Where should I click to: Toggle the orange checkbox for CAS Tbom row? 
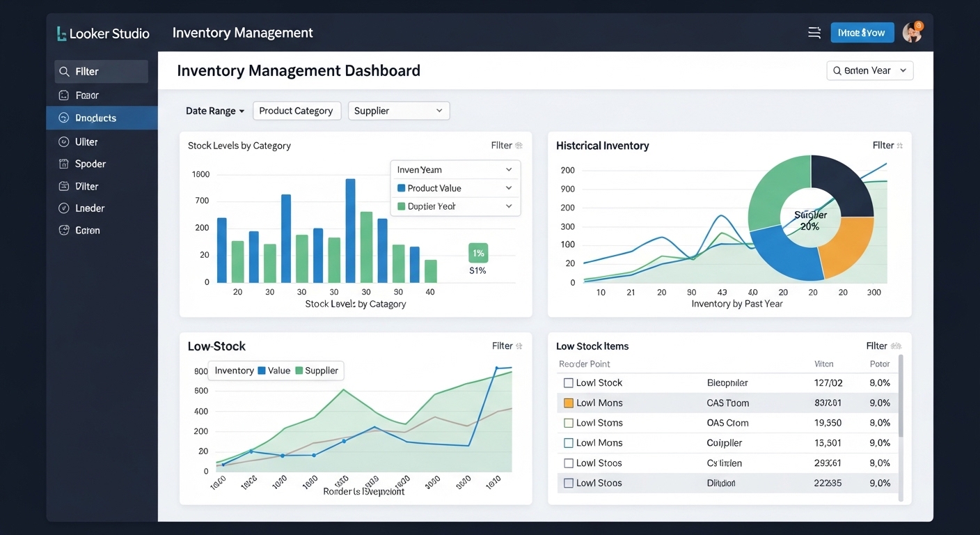coord(568,403)
